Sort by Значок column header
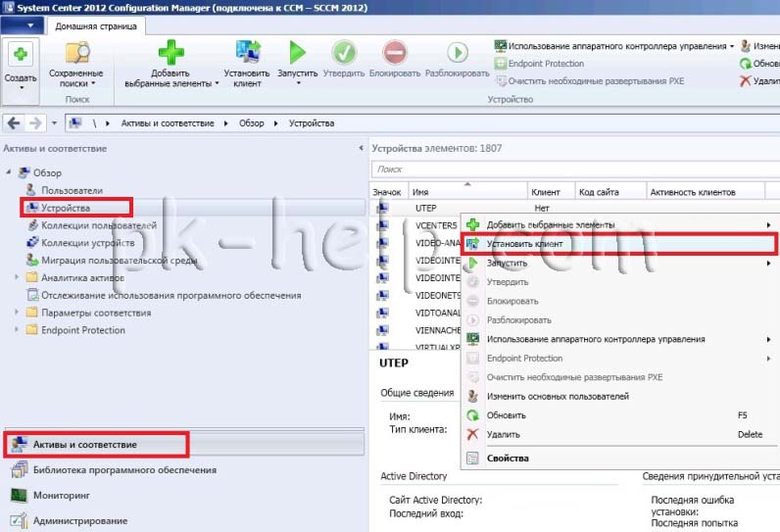 point(386,191)
